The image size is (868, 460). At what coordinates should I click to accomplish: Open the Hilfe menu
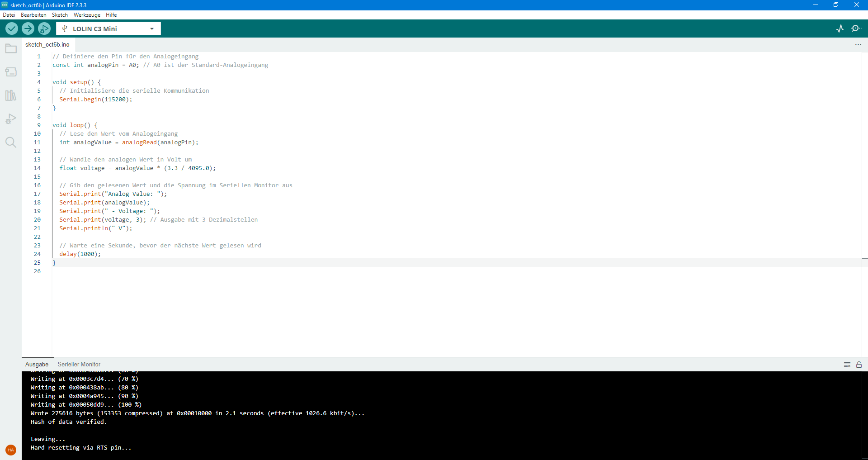point(111,14)
